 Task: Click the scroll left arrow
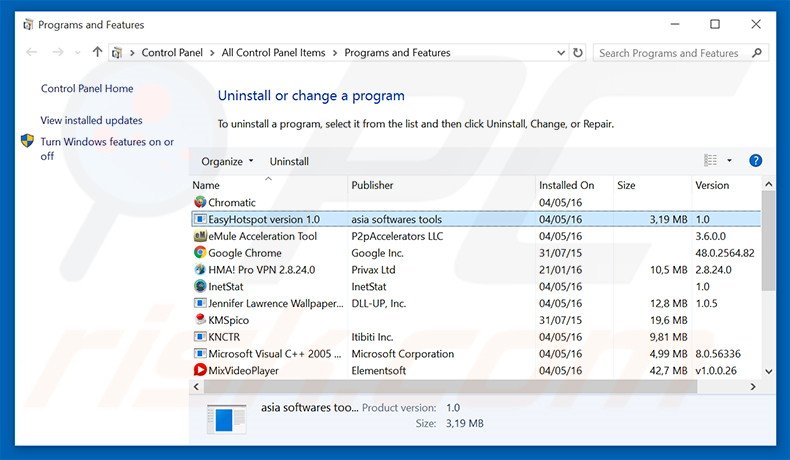196,386
